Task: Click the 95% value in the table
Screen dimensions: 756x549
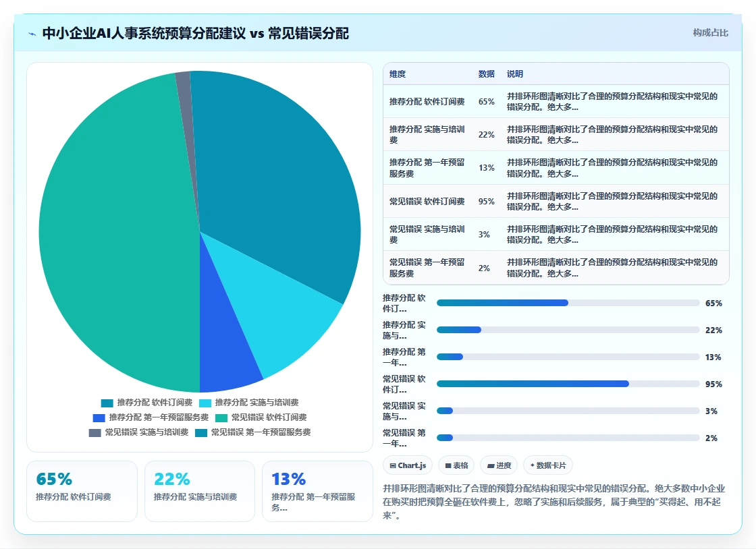Action: click(487, 201)
